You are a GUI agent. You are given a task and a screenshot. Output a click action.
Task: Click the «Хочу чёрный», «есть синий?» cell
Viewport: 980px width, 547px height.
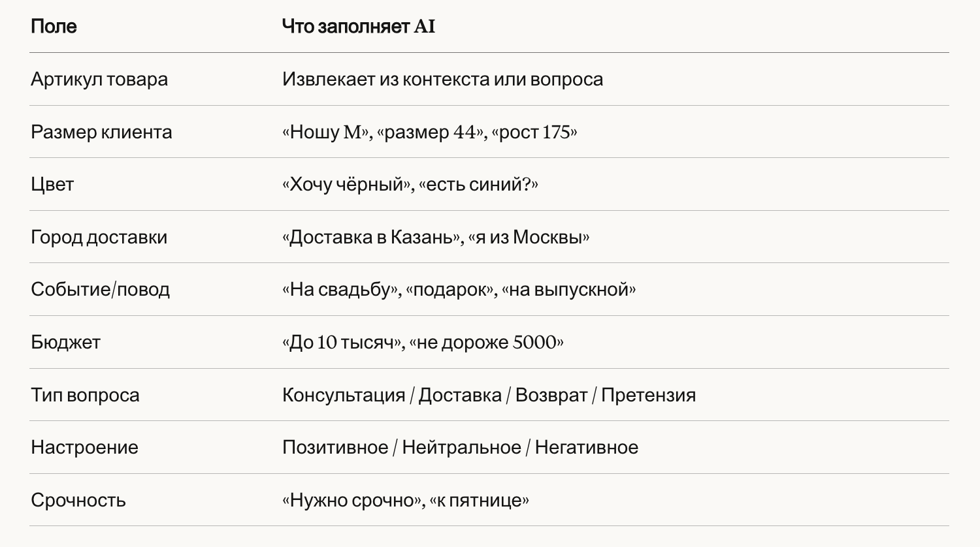[410, 185]
